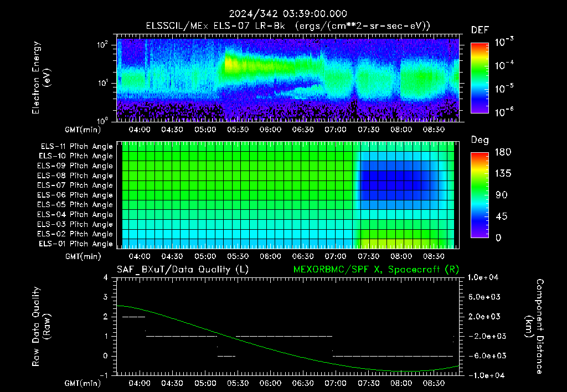Viewport: 567px width, 392px height.
Task: Click the 07:30 tick label under the pitch angle panel
Action: tap(368, 256)
